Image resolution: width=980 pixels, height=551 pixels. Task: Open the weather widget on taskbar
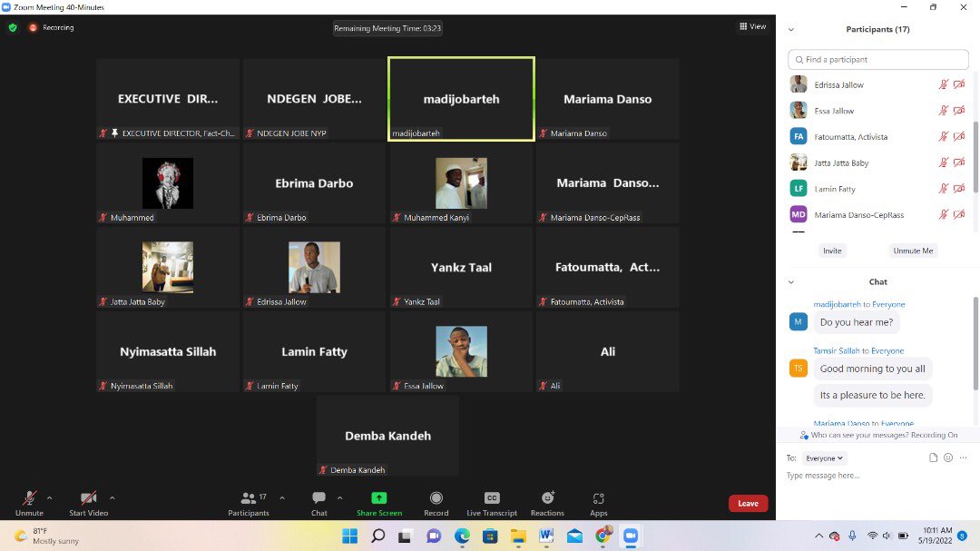coord(47,536)
